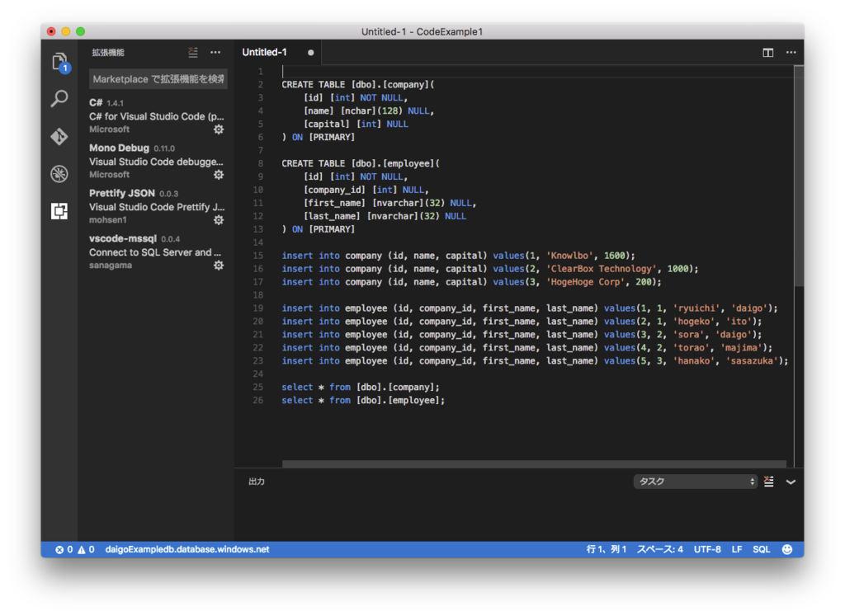
Task: Click the 出力 panel tab
Action: [x=257, y=482]
